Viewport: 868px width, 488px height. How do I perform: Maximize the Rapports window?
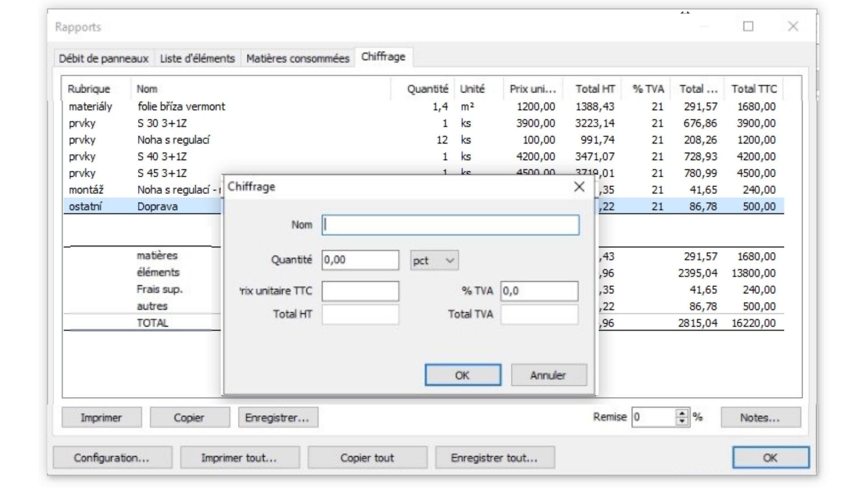[748, 26]
